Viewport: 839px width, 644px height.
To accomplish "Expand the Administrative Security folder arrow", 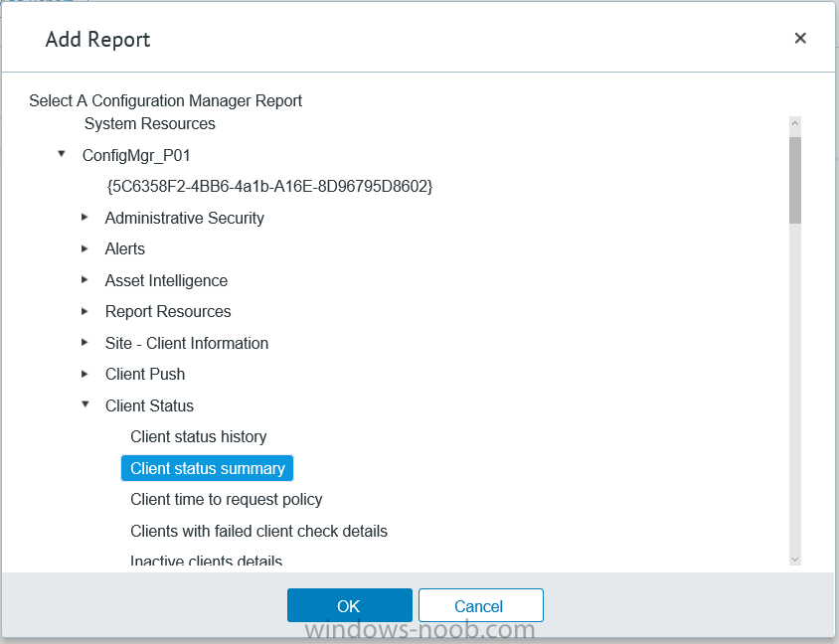I will click(x=84, y=218).
